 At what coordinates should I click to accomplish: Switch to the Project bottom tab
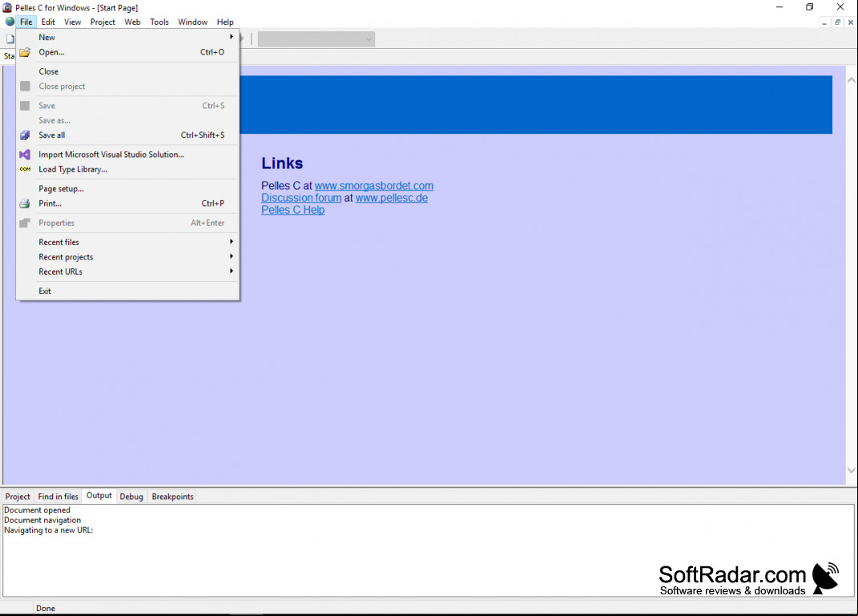18,497
